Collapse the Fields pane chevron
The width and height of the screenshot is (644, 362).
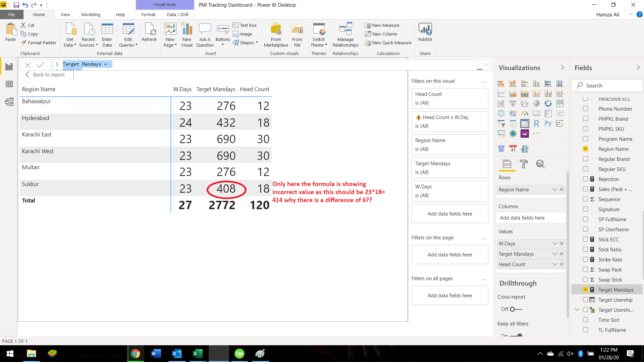(x=638, y=67)
